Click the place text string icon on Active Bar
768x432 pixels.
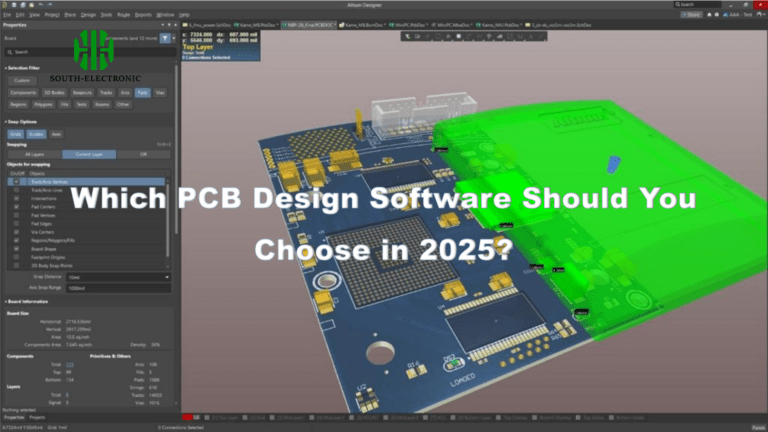click(x=530, y=36)
